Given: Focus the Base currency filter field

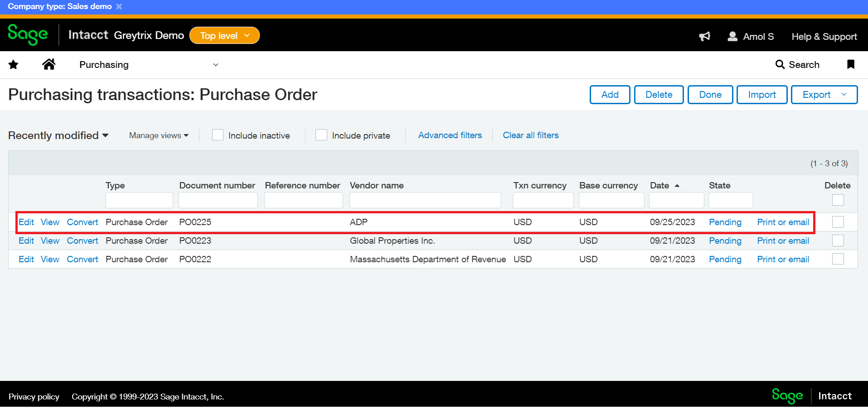Looking at the screenshot, I should click(611, 200).
